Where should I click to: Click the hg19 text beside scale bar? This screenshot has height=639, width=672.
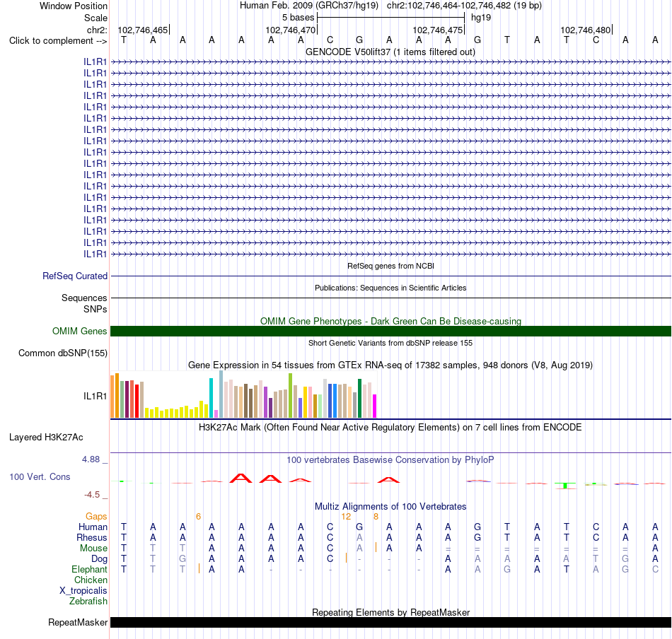point(481,18)
